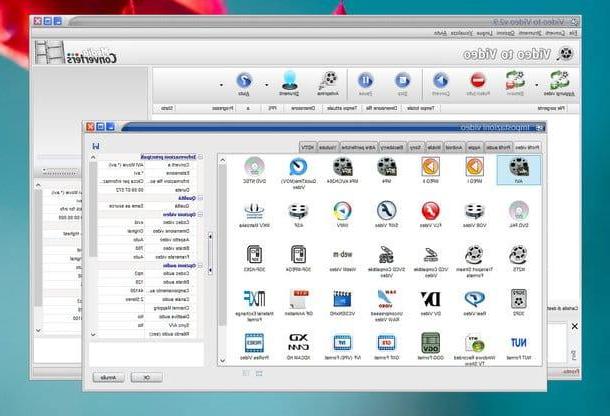Collapse the Opzioni audio section

click(200, 266)
